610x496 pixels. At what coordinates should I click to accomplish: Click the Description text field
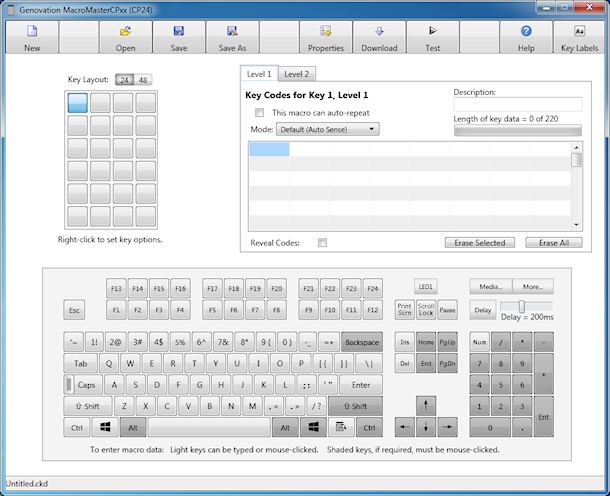click(x=517, y=105)
